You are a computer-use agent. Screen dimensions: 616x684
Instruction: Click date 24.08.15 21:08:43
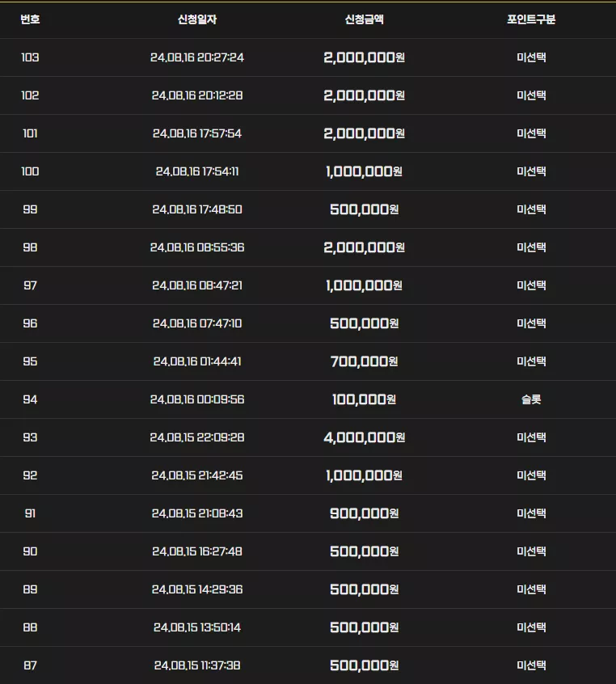(x=197, y=513)
